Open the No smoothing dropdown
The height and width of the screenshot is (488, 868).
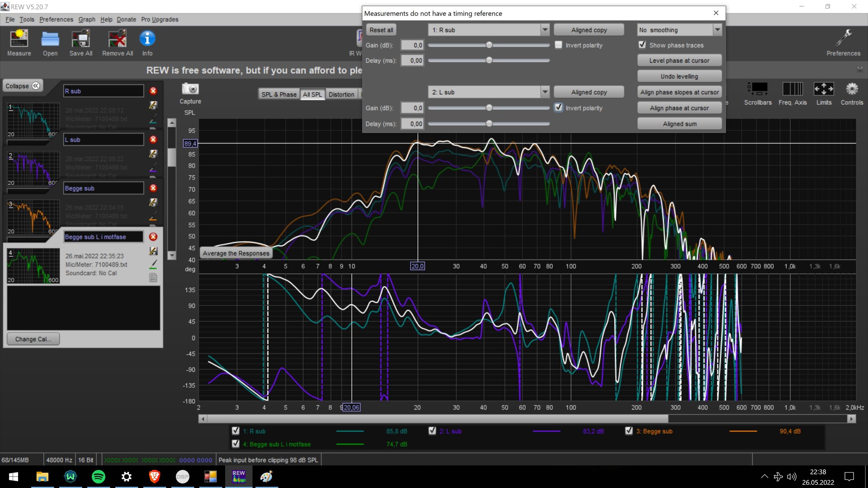pyautogui.click(x=717, y=30)
